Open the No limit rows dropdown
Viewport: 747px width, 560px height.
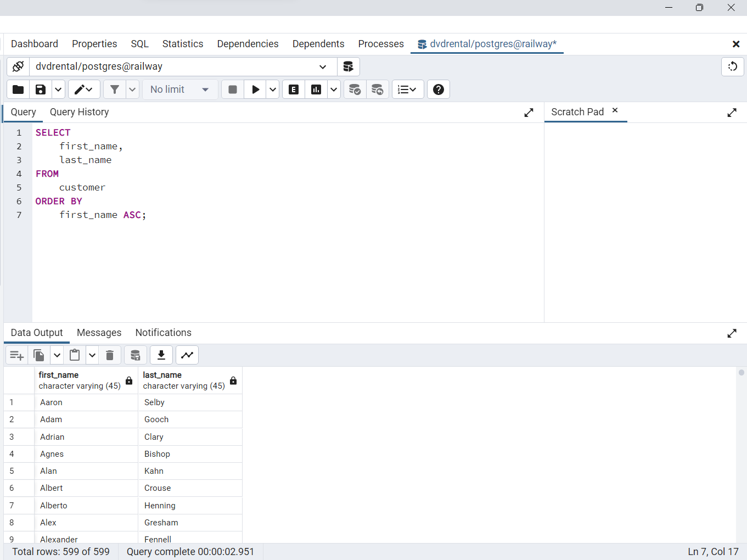coord(180,89)
